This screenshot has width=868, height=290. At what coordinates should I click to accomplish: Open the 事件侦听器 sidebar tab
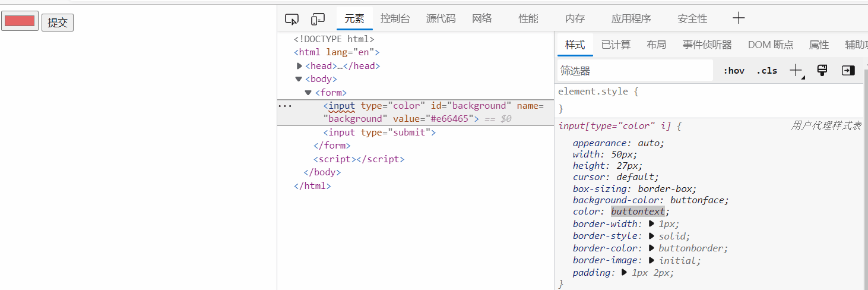click(707, 45)
